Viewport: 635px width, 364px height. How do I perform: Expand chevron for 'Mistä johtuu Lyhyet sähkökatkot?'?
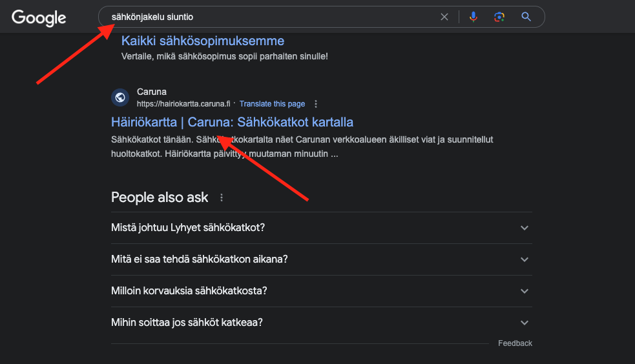click(525, 228)
